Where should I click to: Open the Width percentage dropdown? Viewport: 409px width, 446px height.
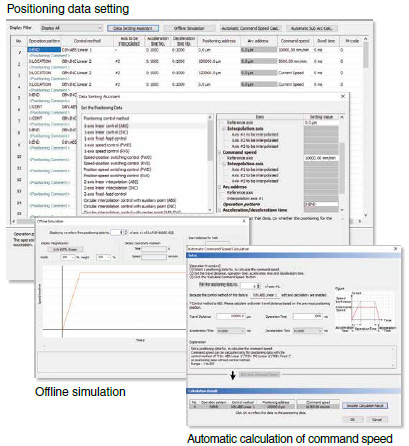point(68,258)
